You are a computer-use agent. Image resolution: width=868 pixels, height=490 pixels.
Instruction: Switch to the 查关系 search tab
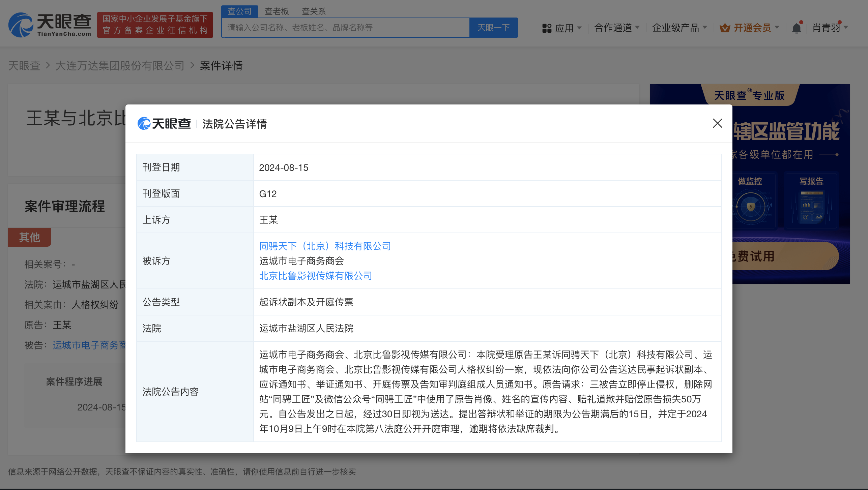click(314, 11)
